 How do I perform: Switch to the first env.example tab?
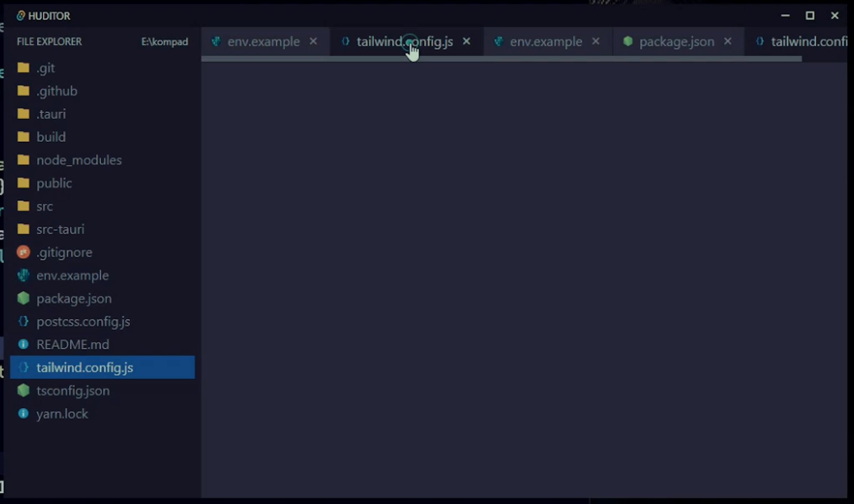coord(263,42)
